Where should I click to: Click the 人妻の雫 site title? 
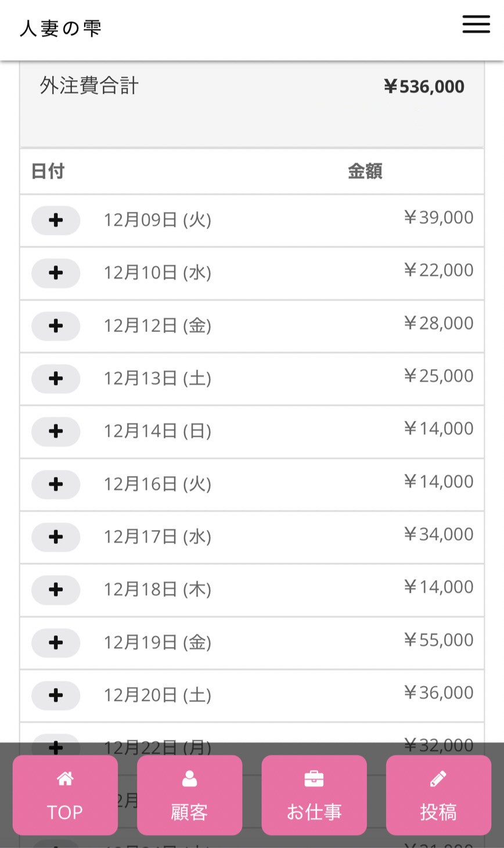point(60,28)
